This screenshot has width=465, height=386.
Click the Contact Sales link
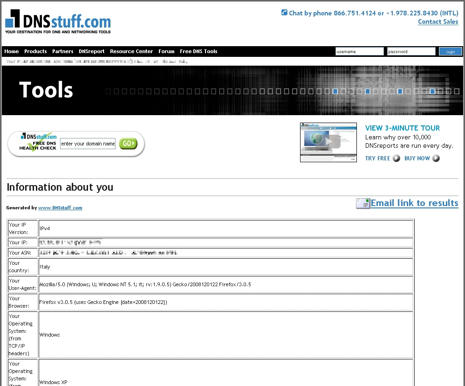coord(438,22)
